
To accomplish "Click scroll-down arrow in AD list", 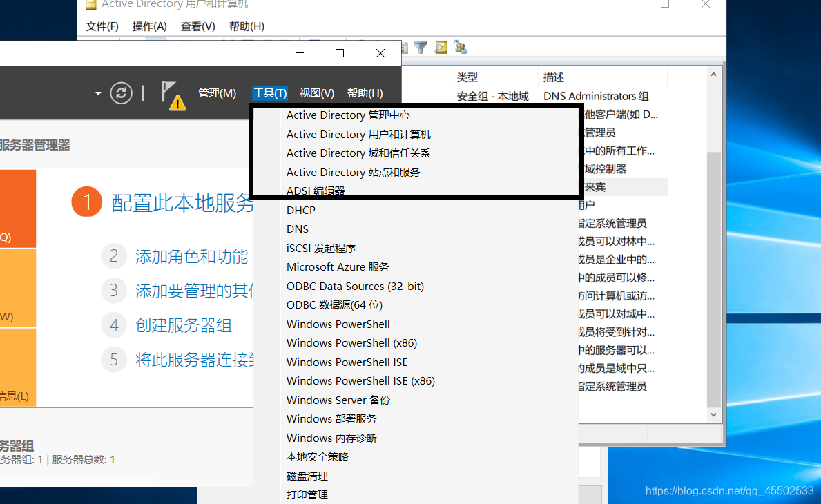I will [714, 414].
